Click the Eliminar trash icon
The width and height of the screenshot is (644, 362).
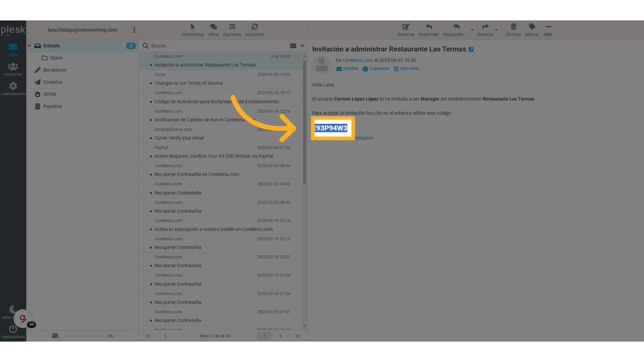[513, 27]
